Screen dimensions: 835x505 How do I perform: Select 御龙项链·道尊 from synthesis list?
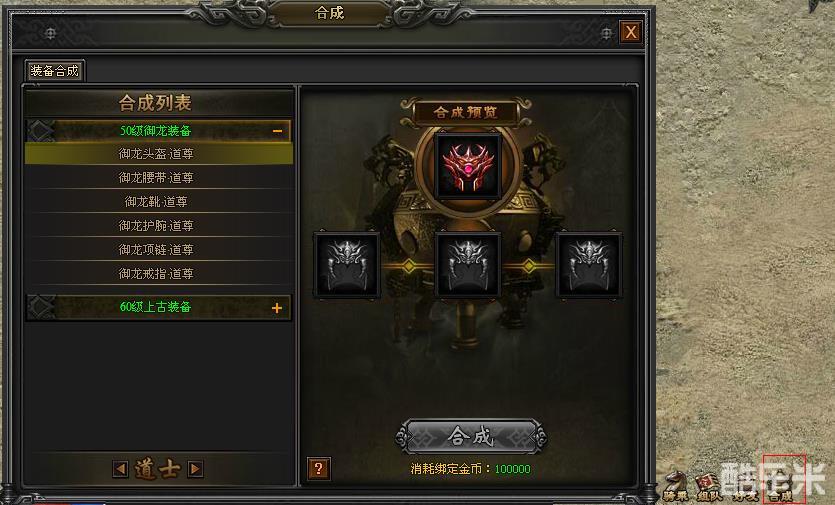click(158, 250)
